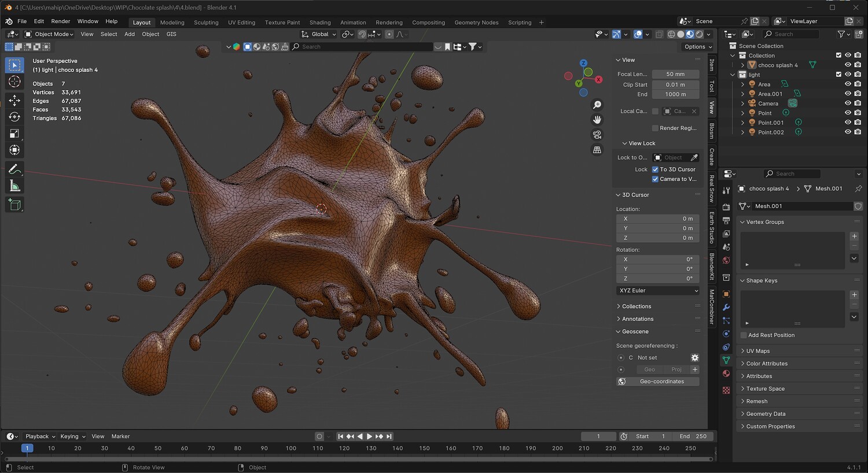The height and width of the screenshot is (473, 868).
Task: Select the Rotate tool in the toolbar
Action: point(14,117)
